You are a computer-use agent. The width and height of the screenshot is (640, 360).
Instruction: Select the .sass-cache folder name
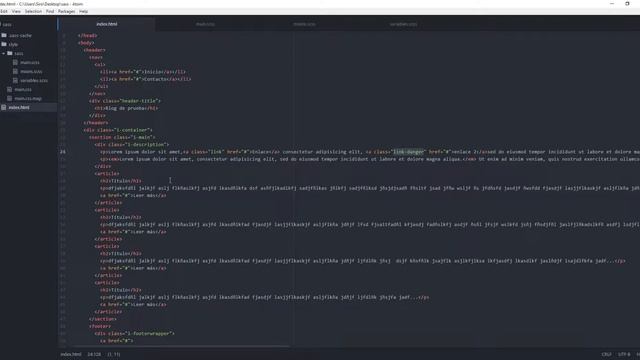20,36
